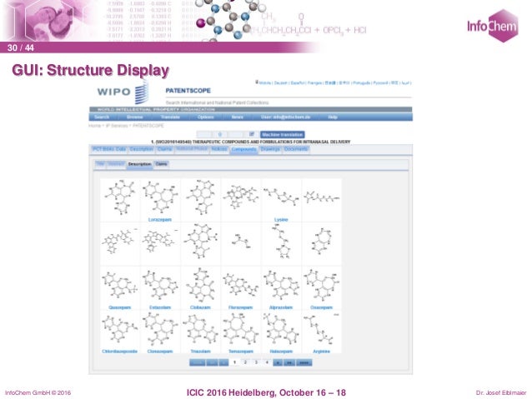The image size is (532, 399).
Task: Click the structure drawing above Lysine
Action: (281, 198)
